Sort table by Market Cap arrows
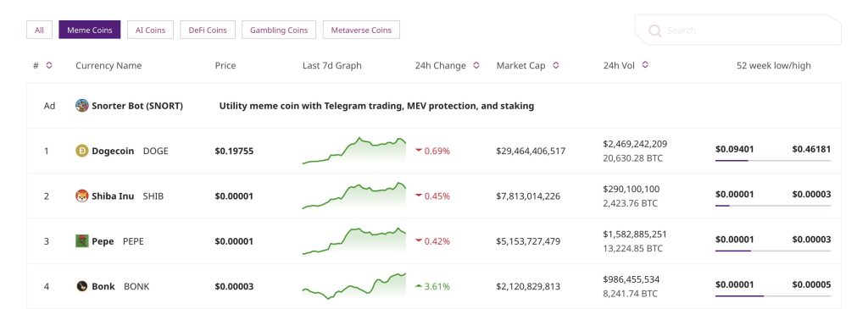The image size is (868, 309). click(x=556, y=65)
